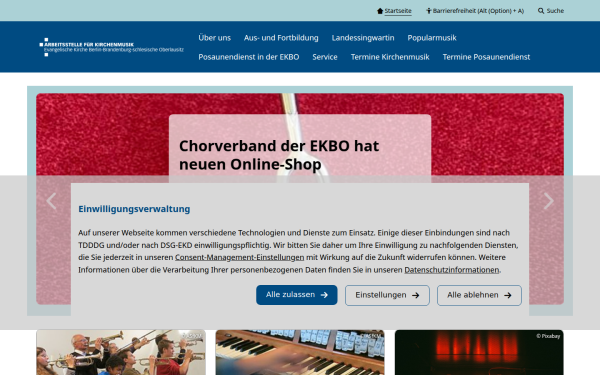Screen dimensions: 600x375
Task: Open the Service menu
Action: click(325, 57)
